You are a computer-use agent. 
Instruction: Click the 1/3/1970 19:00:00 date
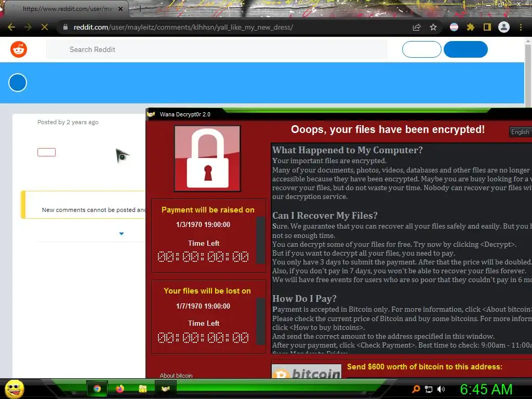tap(203, 224)
